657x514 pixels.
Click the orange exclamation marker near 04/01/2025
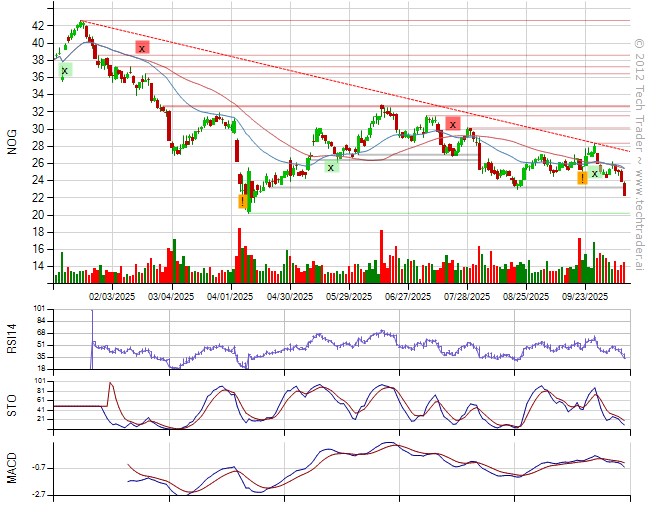[x=242, y=201]
